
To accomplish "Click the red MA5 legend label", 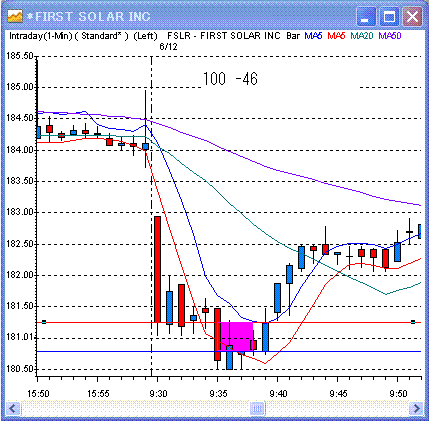I will coord(336,36).
